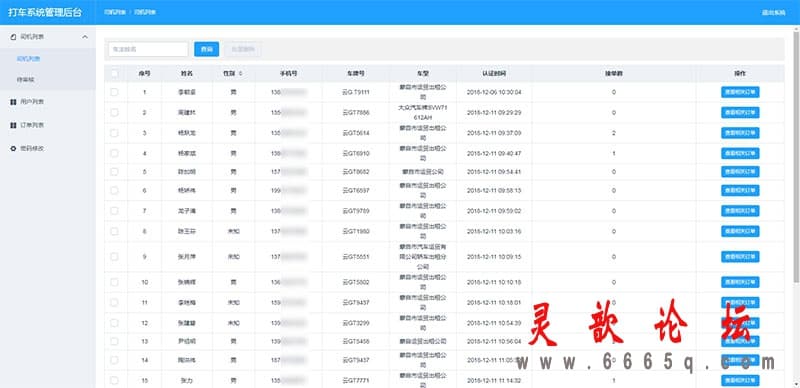The width and height of the screenshot is (800, 388).
Task: Tick the checkbox for row 2
Action: click(x=114, y=112)
